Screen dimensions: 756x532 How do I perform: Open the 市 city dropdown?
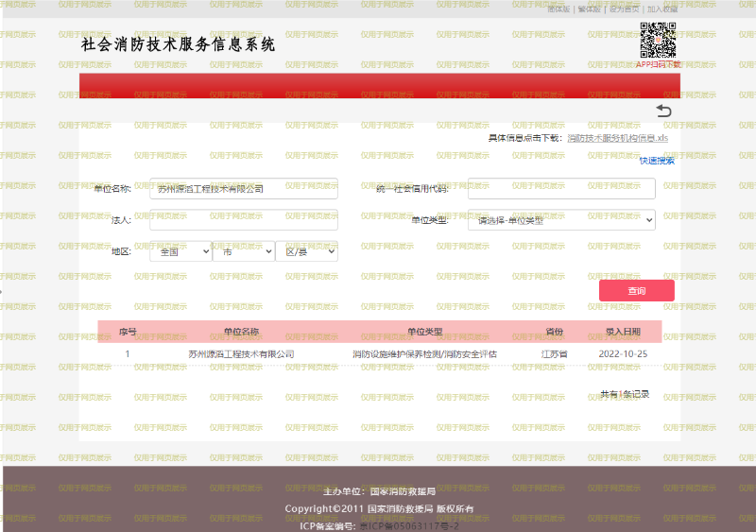tap(244, 251)
